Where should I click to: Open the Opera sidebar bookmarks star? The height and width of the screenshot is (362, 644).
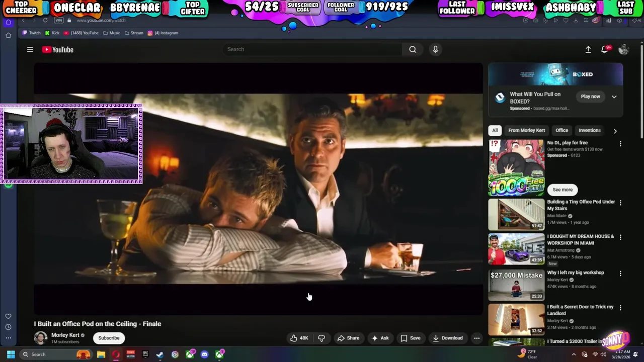click(8, 35)
